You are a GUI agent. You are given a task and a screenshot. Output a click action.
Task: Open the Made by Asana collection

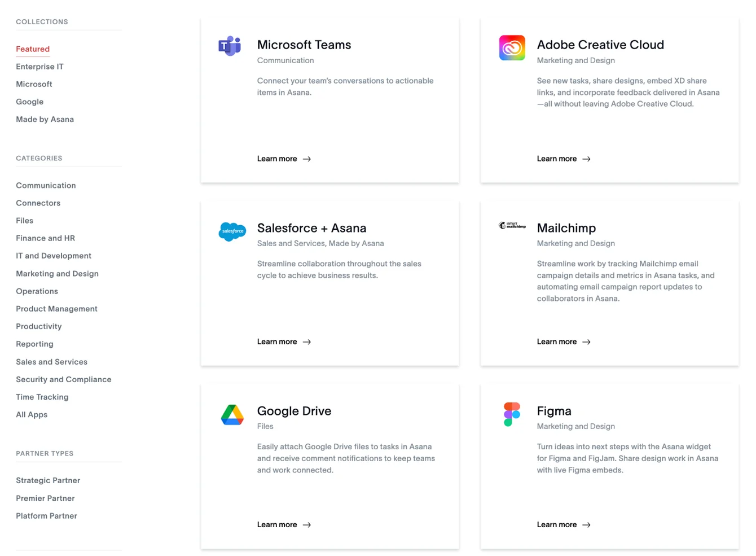(x=45, y=119)
